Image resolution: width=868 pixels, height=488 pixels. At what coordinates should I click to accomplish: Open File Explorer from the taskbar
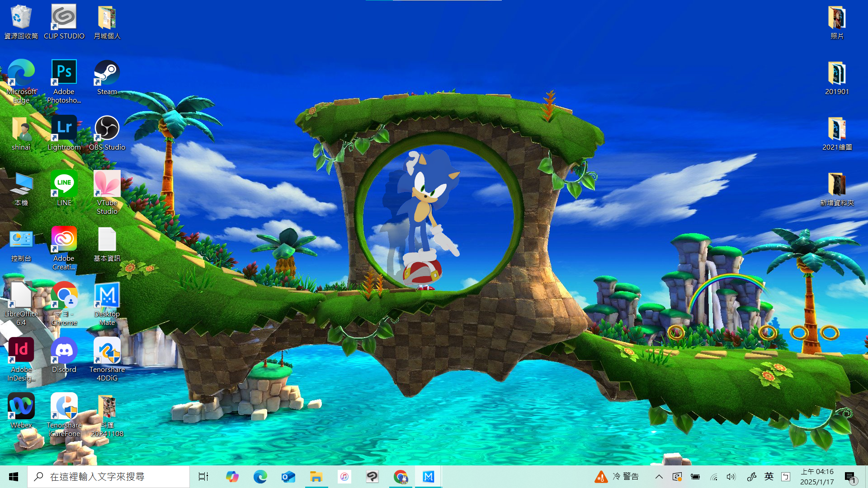pyautogui.click(x=316, y=477)
